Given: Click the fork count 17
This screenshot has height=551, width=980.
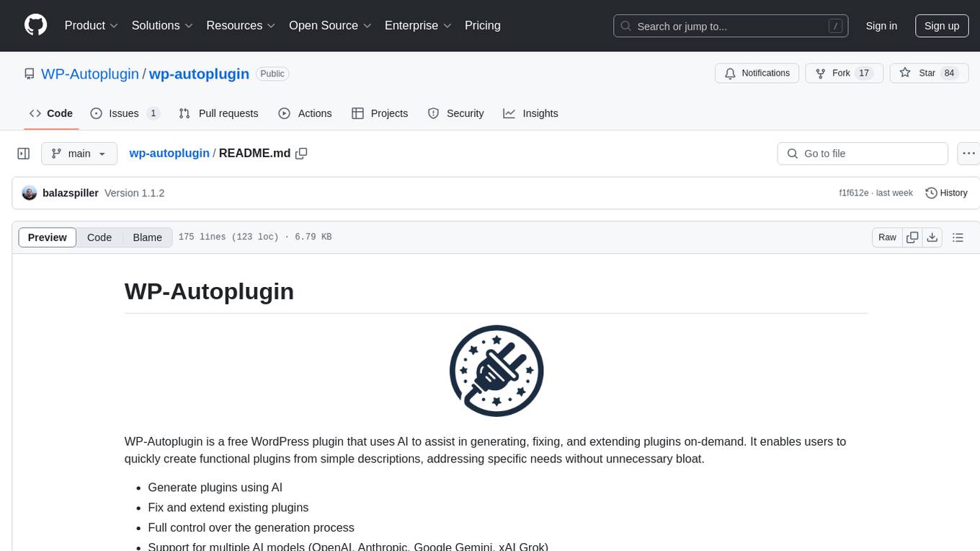Looking at the screenshot, I should point(865,74).
